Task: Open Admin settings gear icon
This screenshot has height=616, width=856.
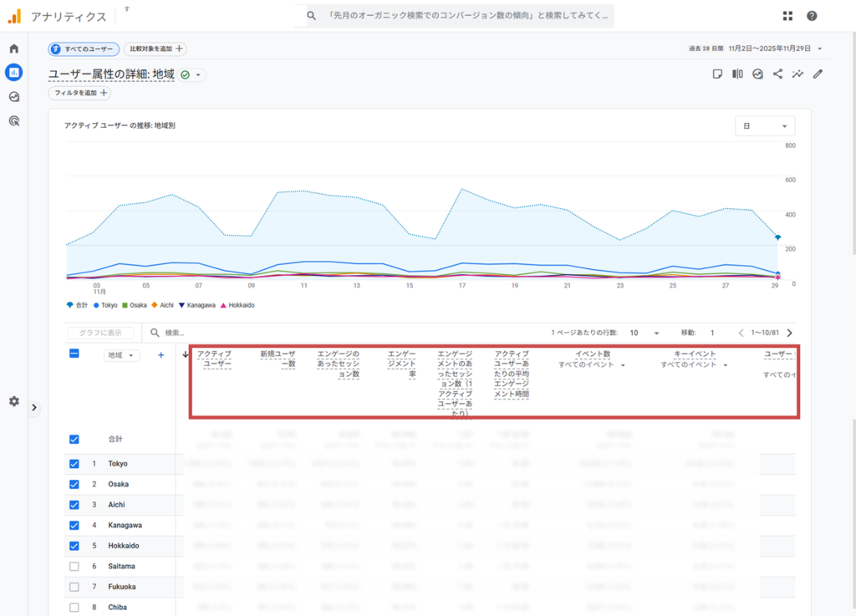Action: tap(13, 401)
